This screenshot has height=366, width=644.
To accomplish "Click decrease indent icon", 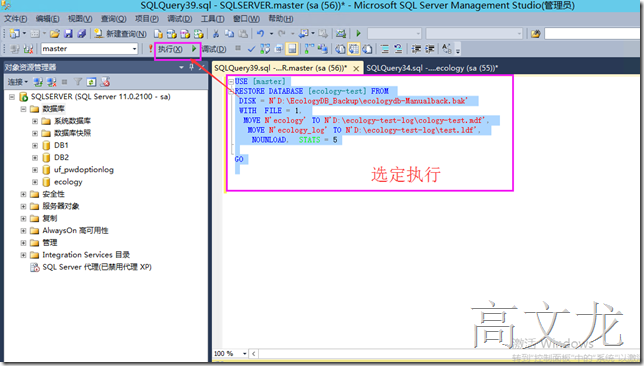I will [x=416, y=49].
